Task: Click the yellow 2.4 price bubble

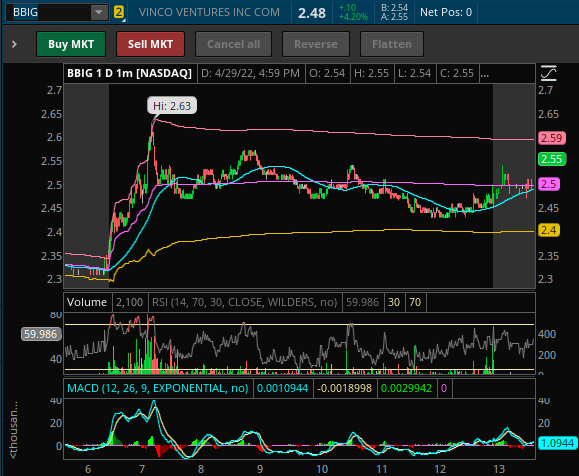Action: 549,230
